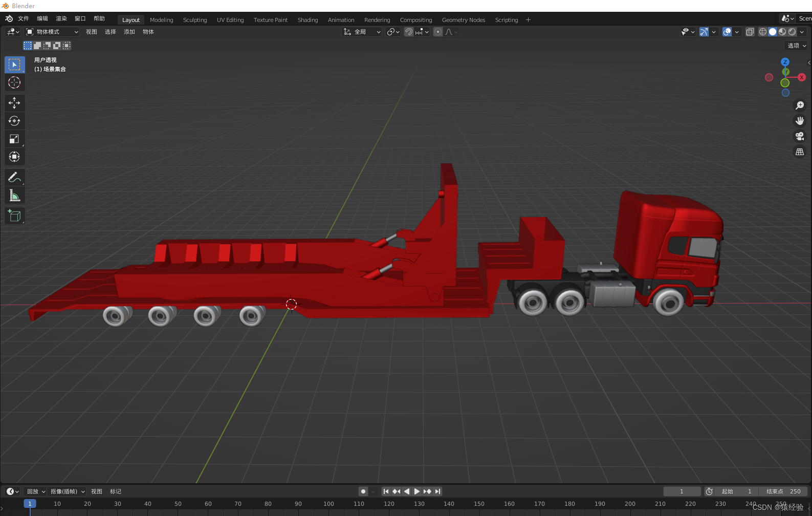This screenshot has width=812, height=516.
Task: Jump to the last frame
Action: 437,491
